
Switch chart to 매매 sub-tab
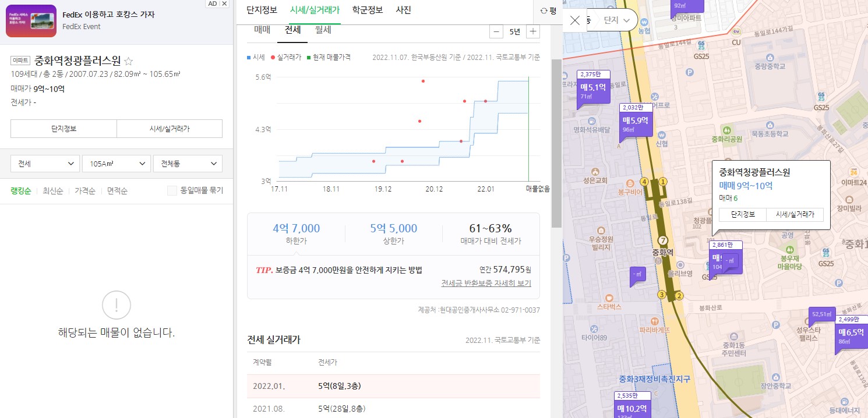click(262, 30)
